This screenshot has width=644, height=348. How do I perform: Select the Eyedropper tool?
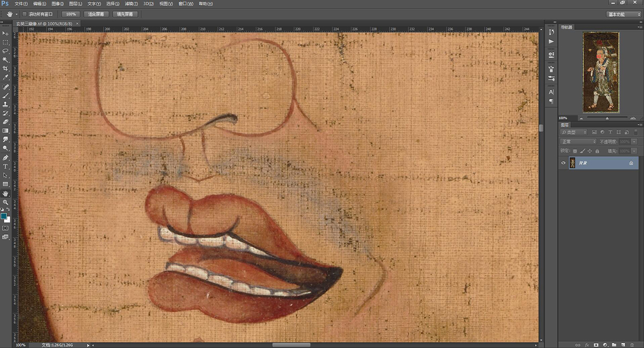coord(5,77)
